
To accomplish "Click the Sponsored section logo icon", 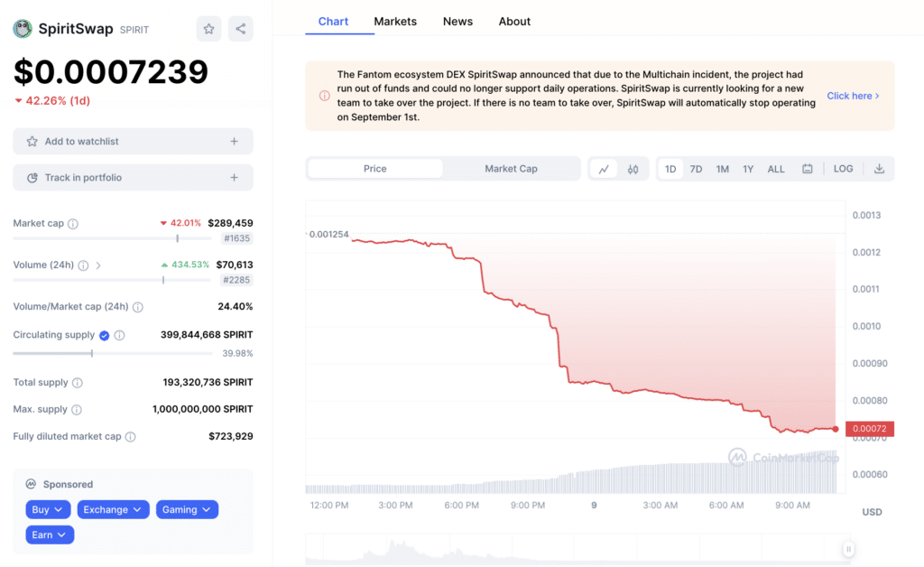I will [31, 484].
